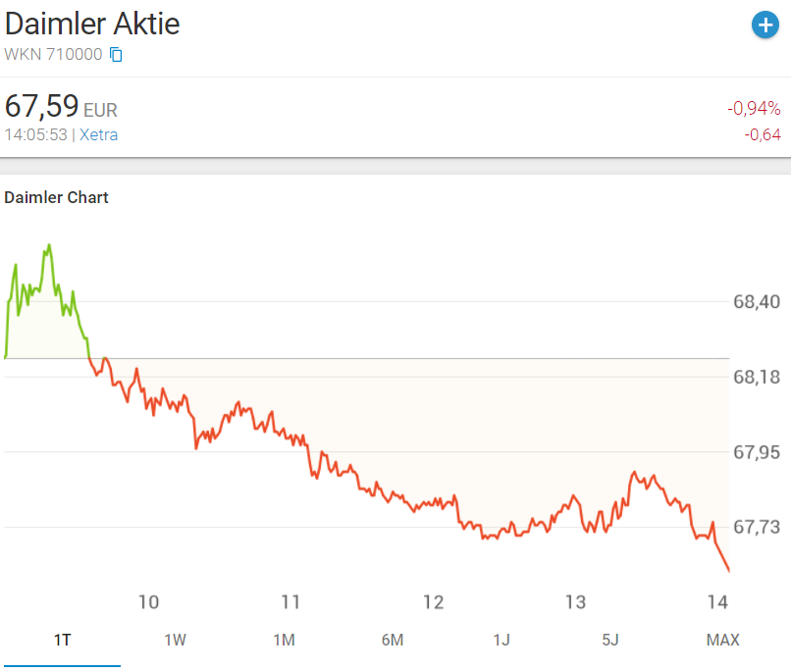Click the blue plus icon to add watchlist
This screenshot has height=672, width=791.
click(x=765, y=26)
